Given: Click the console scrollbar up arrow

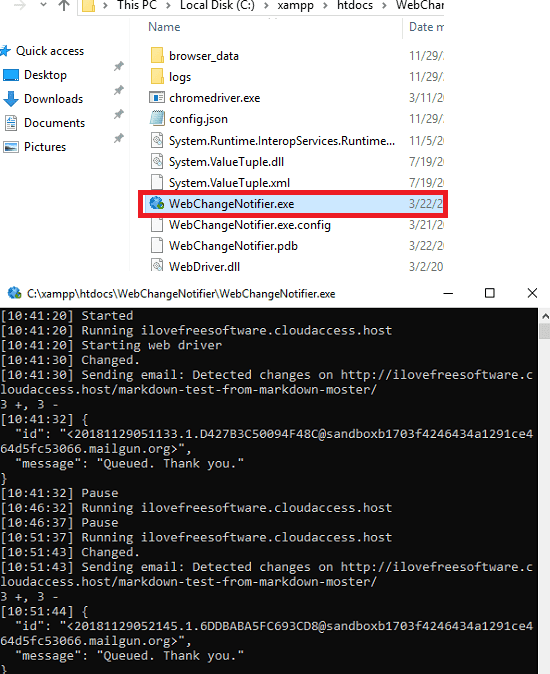Looking at the screenshot, I should pos(545,316).
